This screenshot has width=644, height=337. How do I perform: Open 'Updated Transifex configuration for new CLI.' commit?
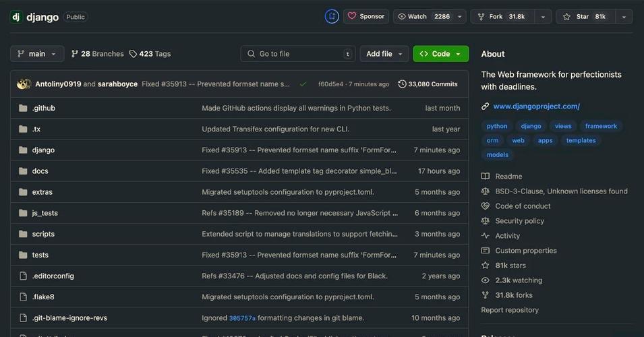pos(276,129)
